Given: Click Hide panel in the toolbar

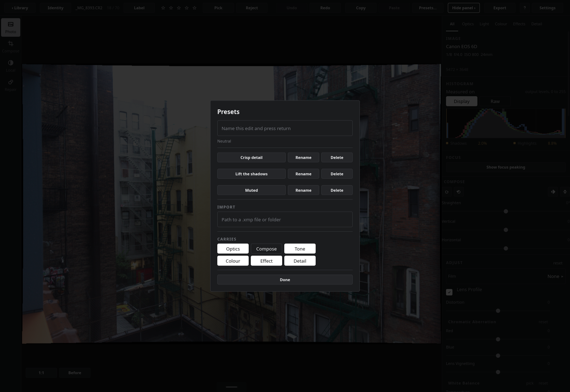Looking at the screenshot, I should 463,8.
